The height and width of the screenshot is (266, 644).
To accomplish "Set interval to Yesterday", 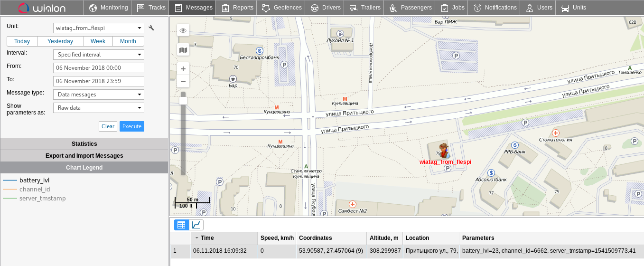I will [x=60, y=41].
